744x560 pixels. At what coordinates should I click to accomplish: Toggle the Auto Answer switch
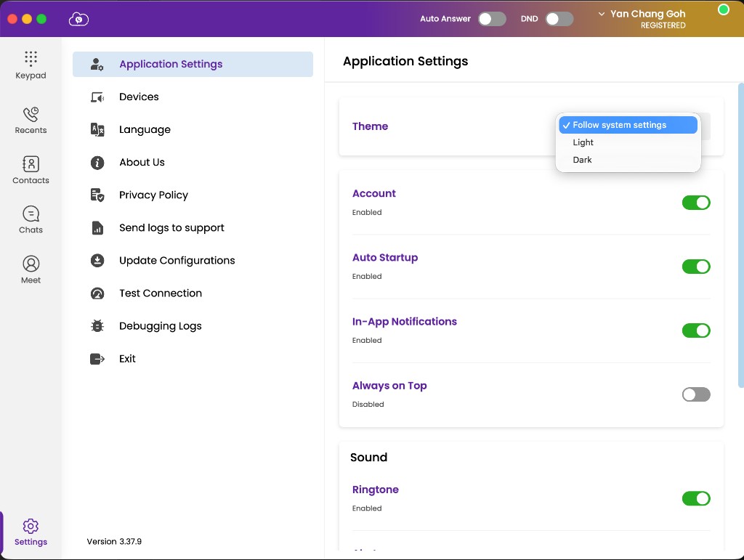492,19
